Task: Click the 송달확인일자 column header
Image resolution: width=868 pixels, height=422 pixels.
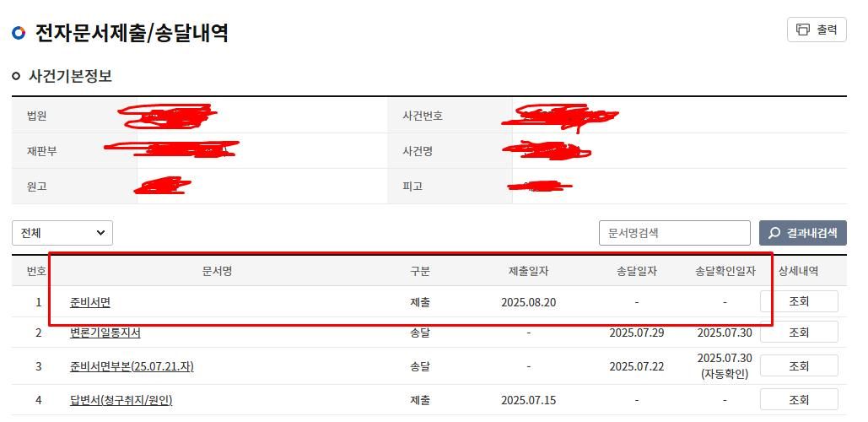Action: (725, 271)
